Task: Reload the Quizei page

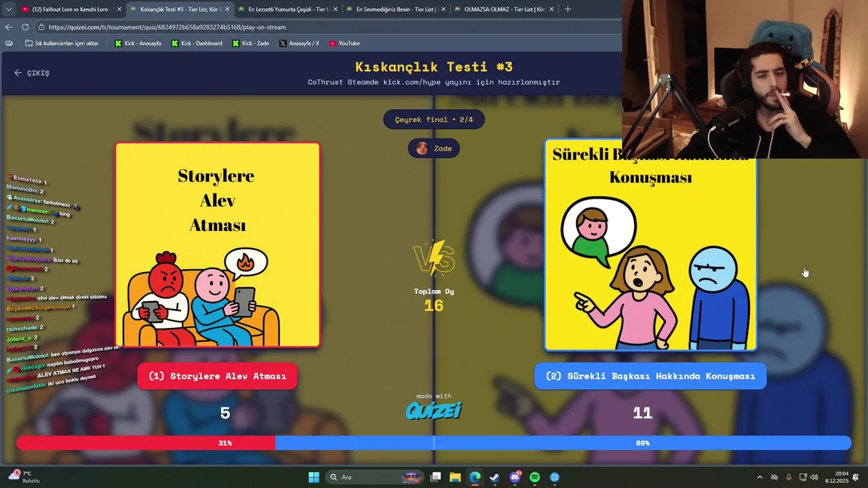Action: [x=25, y=27]
